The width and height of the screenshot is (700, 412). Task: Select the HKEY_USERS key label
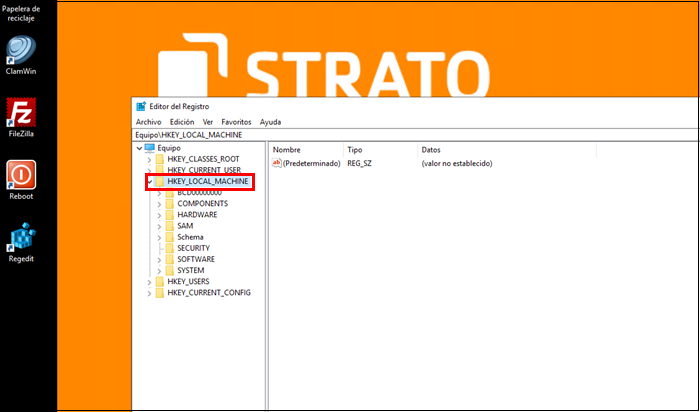(188, 282)
